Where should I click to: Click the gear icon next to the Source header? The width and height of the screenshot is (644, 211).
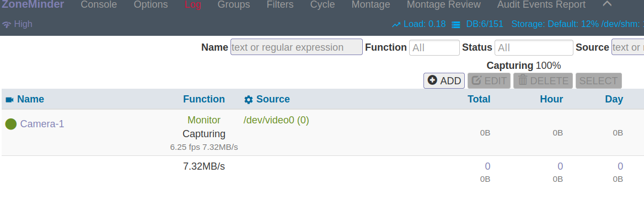pyautogui.click(x=249, y=100)
